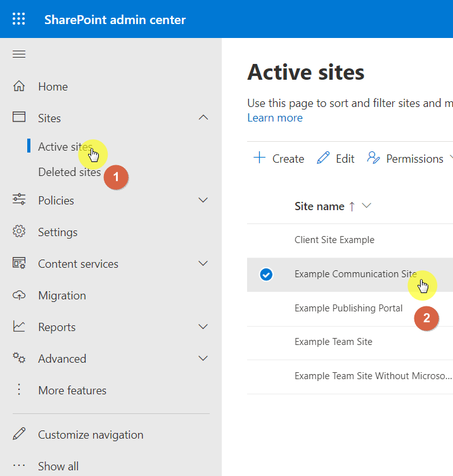The width and height of the screenshot is (453, 476).
Task: Expand the Content services chevron
Action: tap(203, 263)
